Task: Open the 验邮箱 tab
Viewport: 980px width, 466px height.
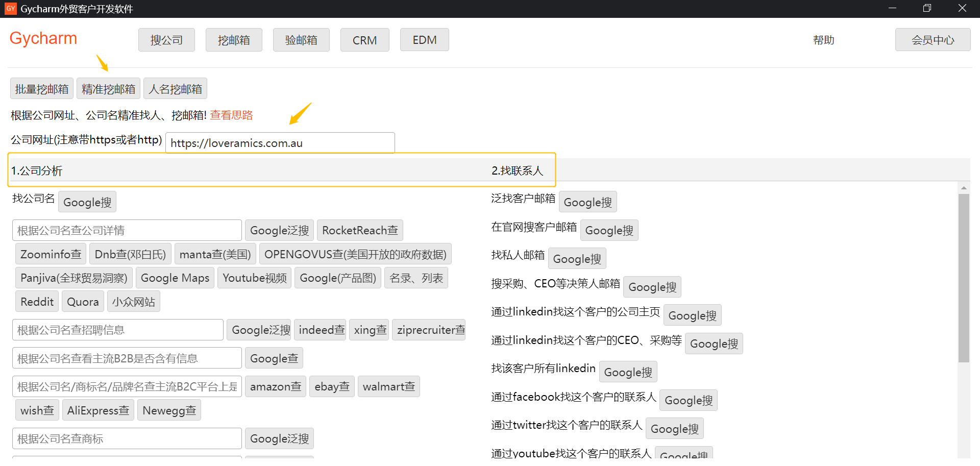Action: [x=301, y=40]
